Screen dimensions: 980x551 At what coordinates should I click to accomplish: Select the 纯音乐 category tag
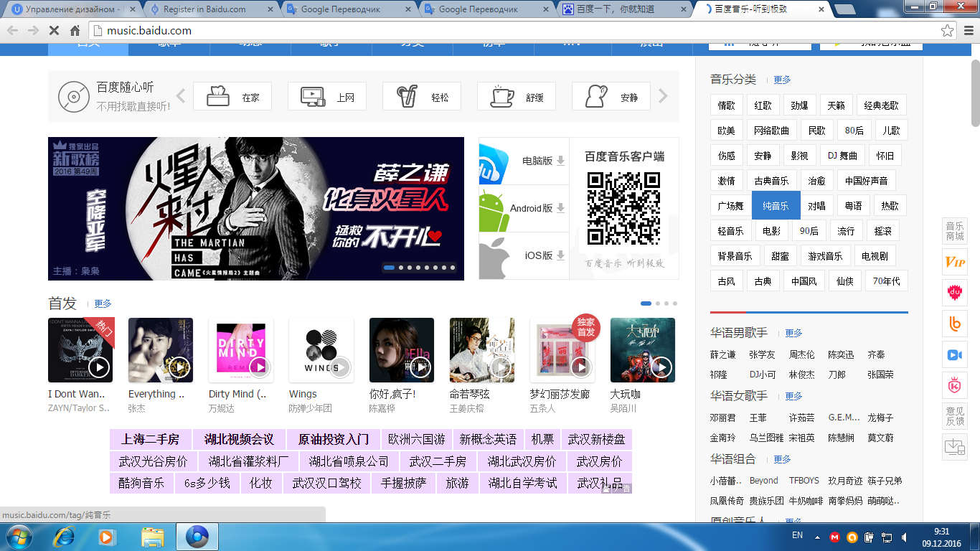pyautogui.click(x=776, y=206)
